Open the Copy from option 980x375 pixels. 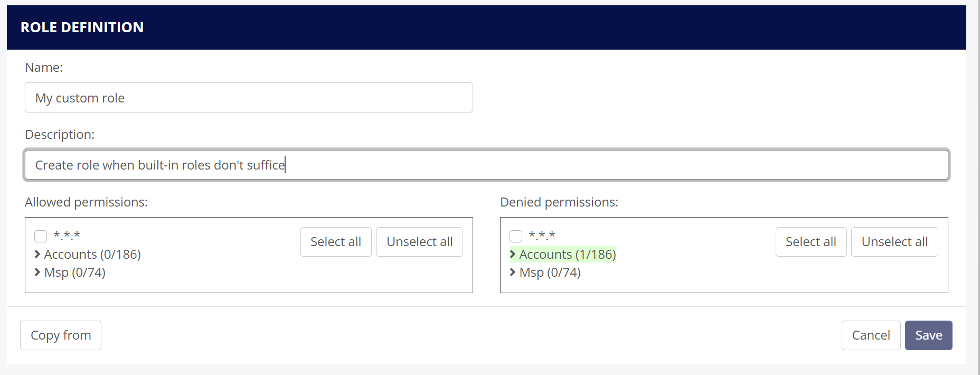point(61,335)
